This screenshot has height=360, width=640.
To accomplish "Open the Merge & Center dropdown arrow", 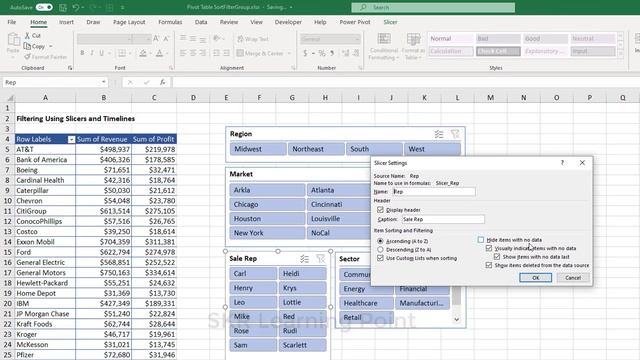I will [x=289, y=53].
